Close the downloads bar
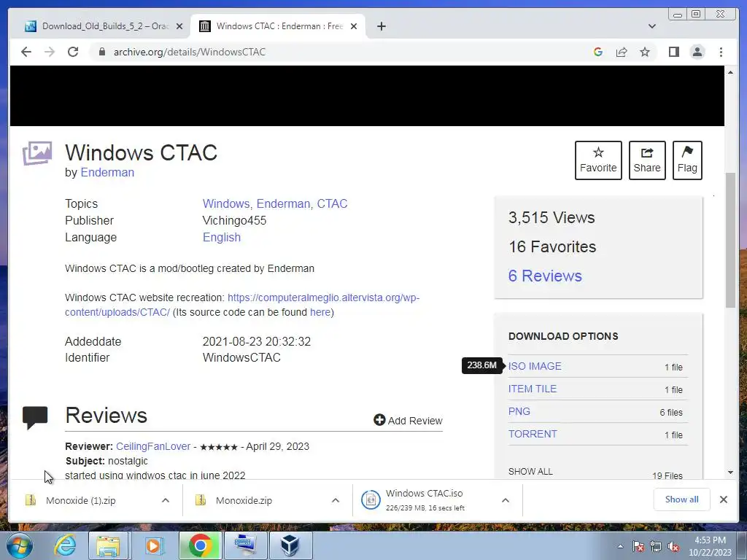The width and height of the screenshot is (747, 560). 723,499
